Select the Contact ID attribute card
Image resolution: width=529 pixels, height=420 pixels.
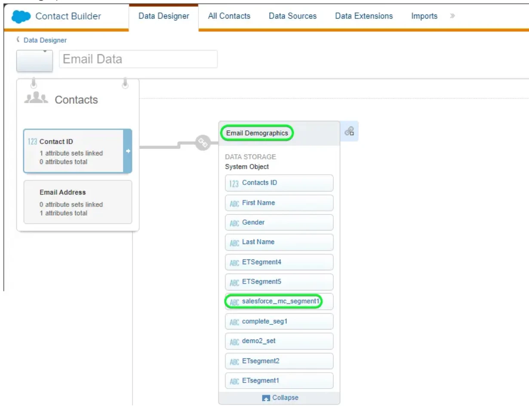[77, 151]
